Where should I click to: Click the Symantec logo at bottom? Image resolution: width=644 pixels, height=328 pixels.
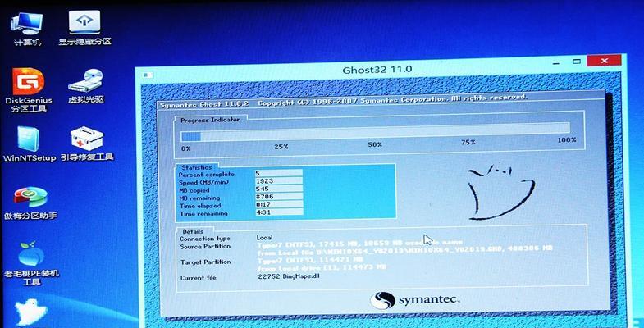click(414, 300)
